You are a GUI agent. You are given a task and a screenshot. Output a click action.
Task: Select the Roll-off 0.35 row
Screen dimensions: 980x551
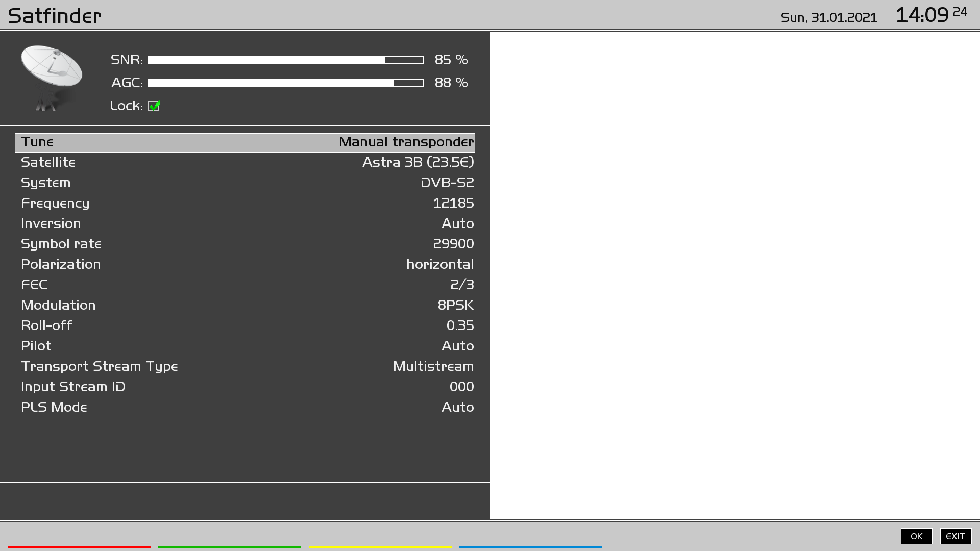click(245, 325)
